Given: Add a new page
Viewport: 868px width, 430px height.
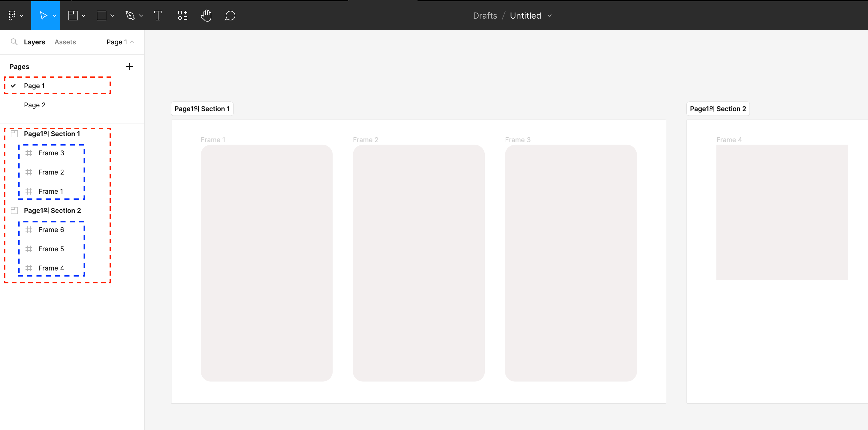Looking at the screenshot, I should 129,67.
